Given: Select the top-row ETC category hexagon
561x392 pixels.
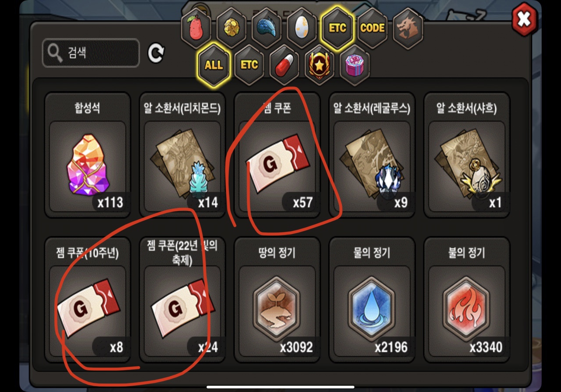Looking at the screenshot, I should click(x=337, y=28).
